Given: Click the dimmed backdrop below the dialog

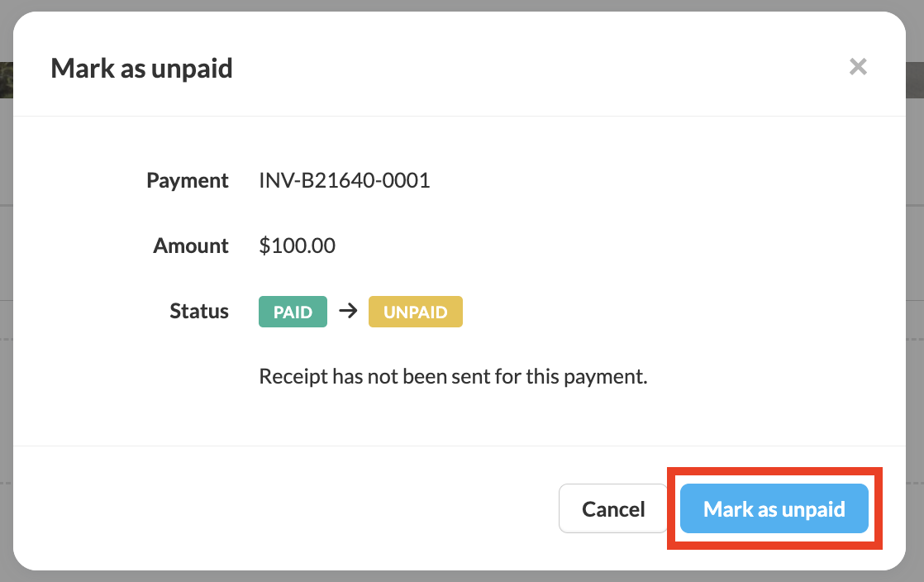Looking at the screenshot, I should pos(461,576).
